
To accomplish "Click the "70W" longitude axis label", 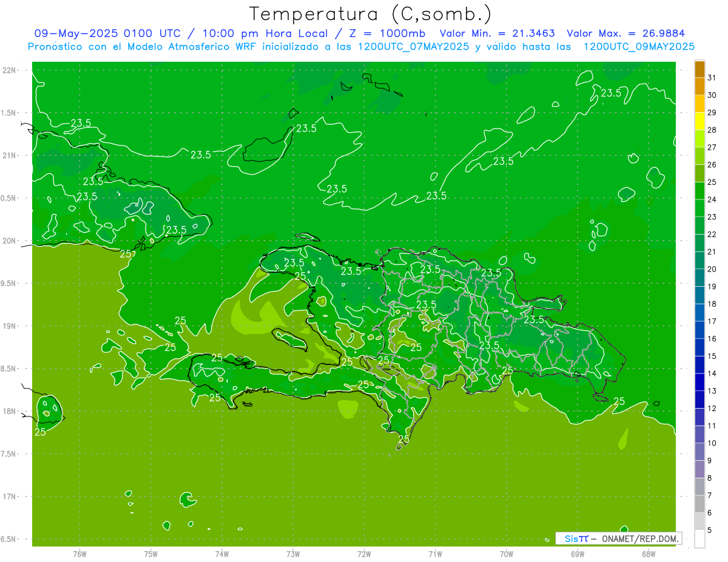I will coord(507,554).
